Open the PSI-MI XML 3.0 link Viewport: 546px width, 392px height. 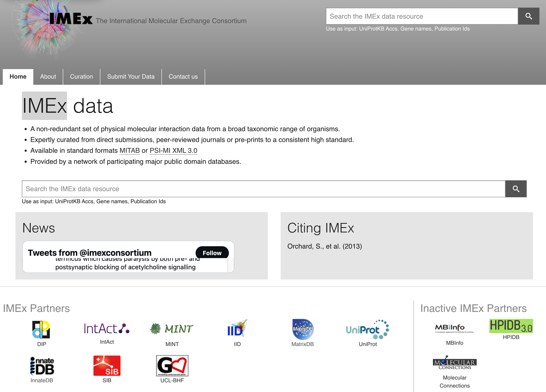click(173, 150)
